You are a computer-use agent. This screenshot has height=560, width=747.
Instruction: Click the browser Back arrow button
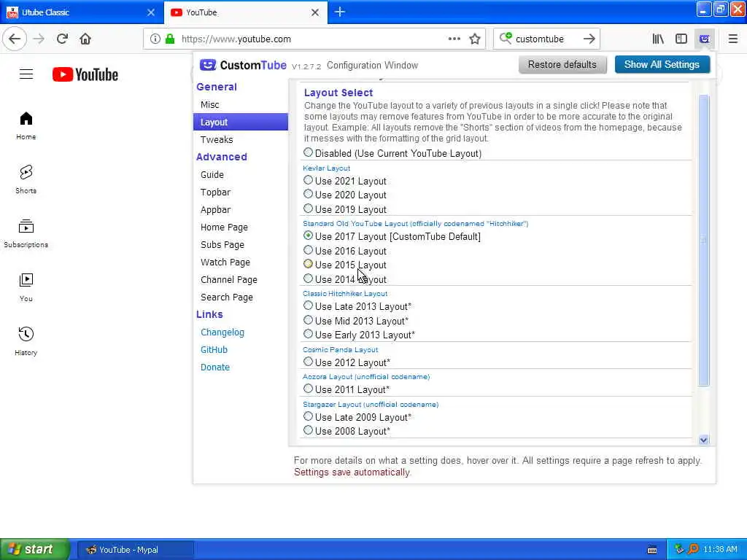(x=15, y=39)
